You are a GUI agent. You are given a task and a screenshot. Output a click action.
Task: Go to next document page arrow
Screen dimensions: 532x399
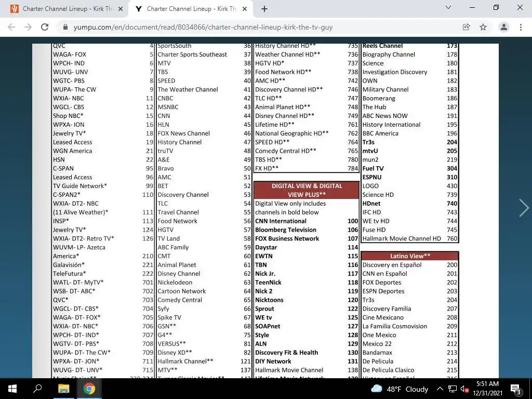pos(524,208)
